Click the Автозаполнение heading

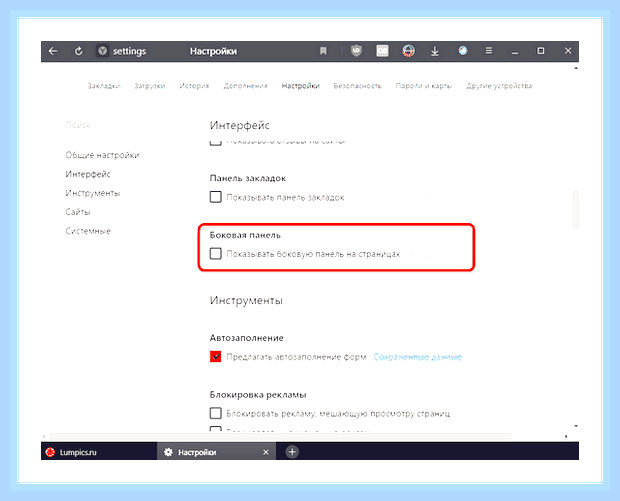[x=247, y=338]
